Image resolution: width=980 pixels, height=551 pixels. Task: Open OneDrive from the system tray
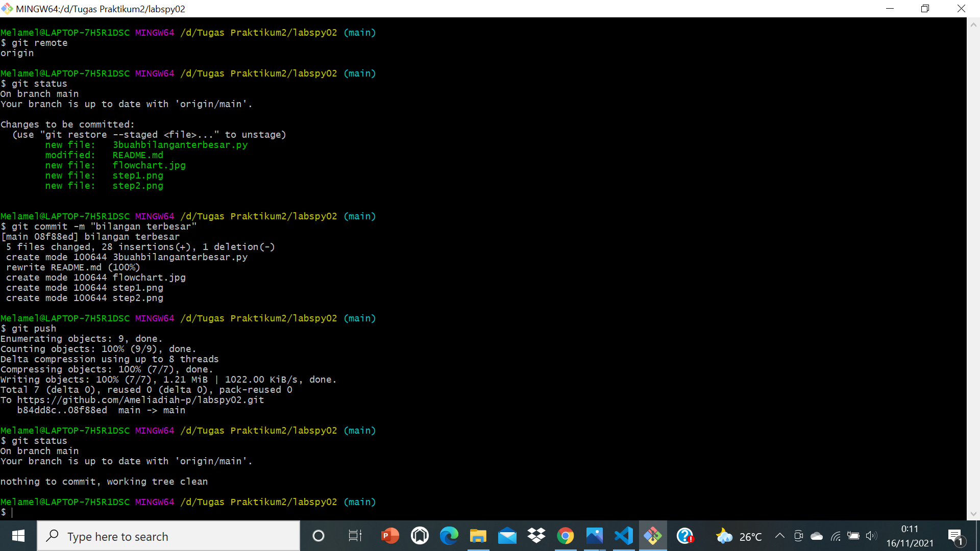tap(817, 536)
